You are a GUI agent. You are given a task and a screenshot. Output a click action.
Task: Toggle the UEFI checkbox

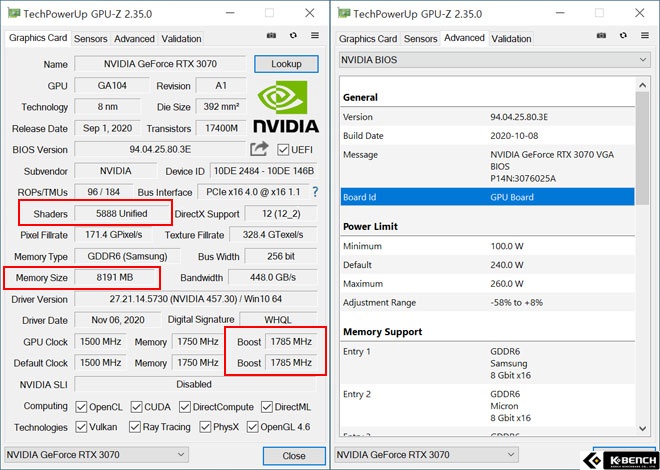[283, 149]
